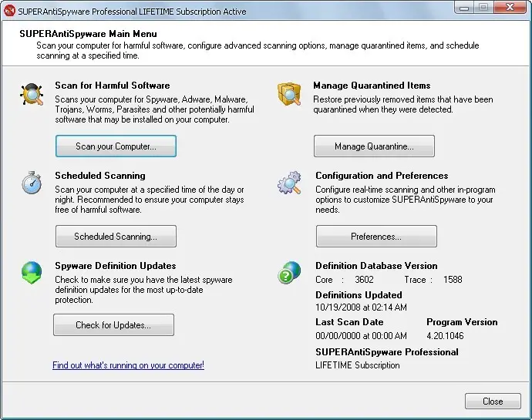Click 'SUPERAntiSpyware Professional' label near bottom
The width and height of the screenshot is (532, 420).
pos(387,352)
